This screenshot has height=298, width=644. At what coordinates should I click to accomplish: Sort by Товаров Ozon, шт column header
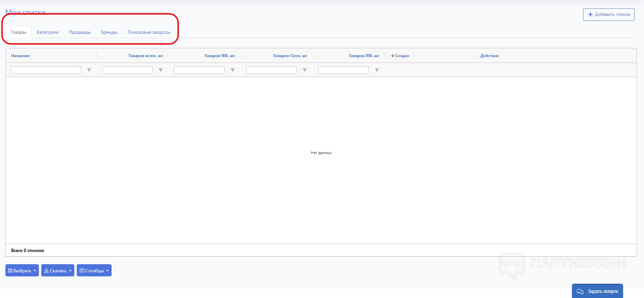pos(290,56)
